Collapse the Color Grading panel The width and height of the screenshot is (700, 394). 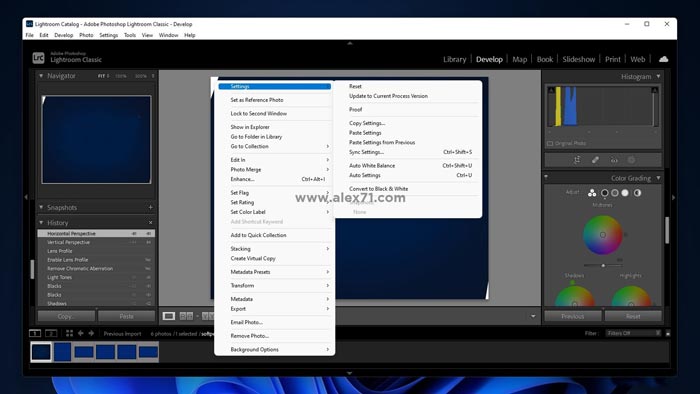point(658,178)
